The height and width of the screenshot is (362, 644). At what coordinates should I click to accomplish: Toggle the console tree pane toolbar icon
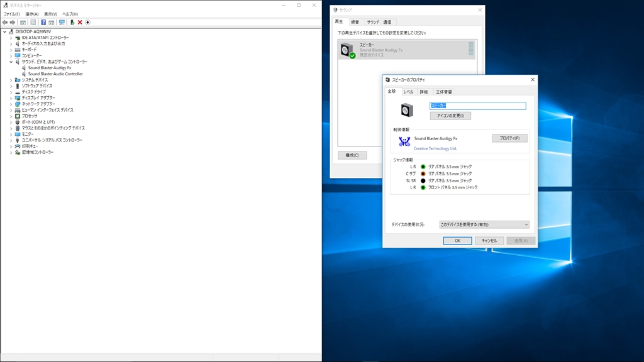[x=23, y=23]
